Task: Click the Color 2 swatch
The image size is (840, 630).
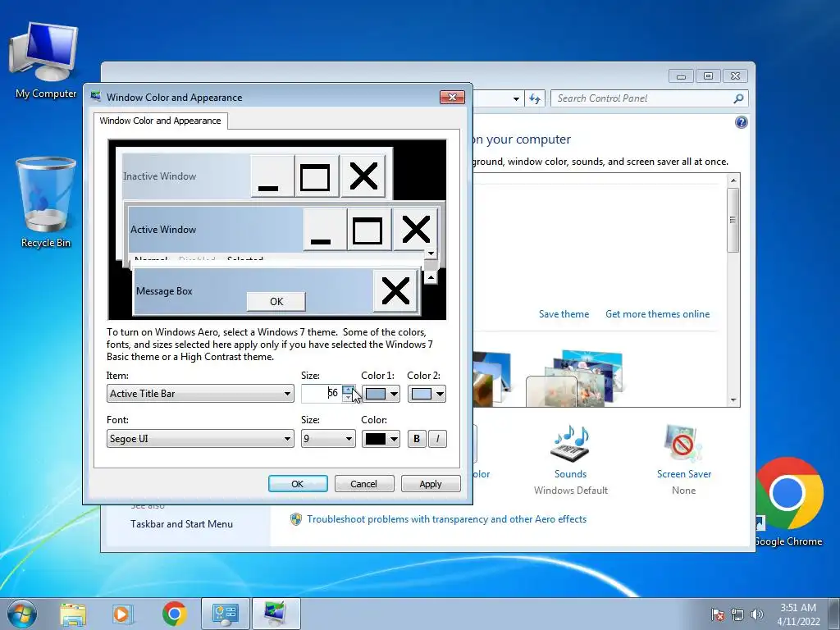Action: tap(421, 395)
